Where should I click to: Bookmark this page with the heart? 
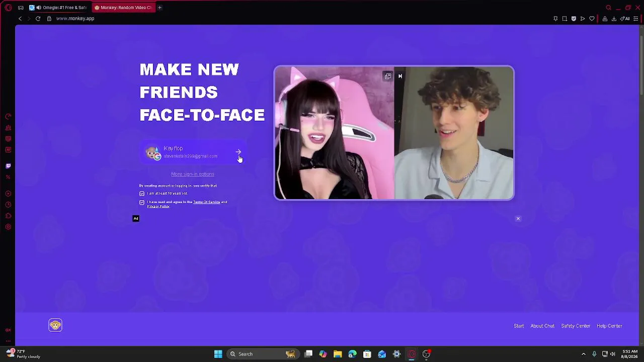[592, 19]
